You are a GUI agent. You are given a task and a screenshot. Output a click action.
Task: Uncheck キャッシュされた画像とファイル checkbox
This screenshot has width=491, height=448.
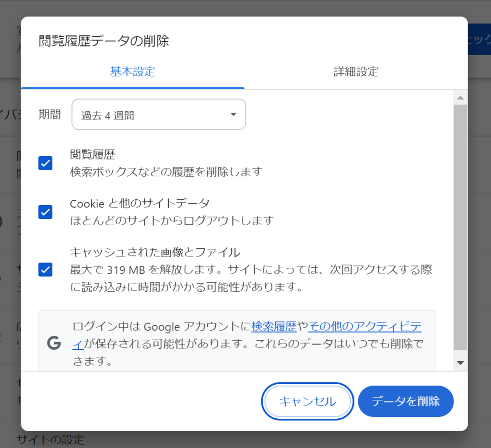pos(46,270)
